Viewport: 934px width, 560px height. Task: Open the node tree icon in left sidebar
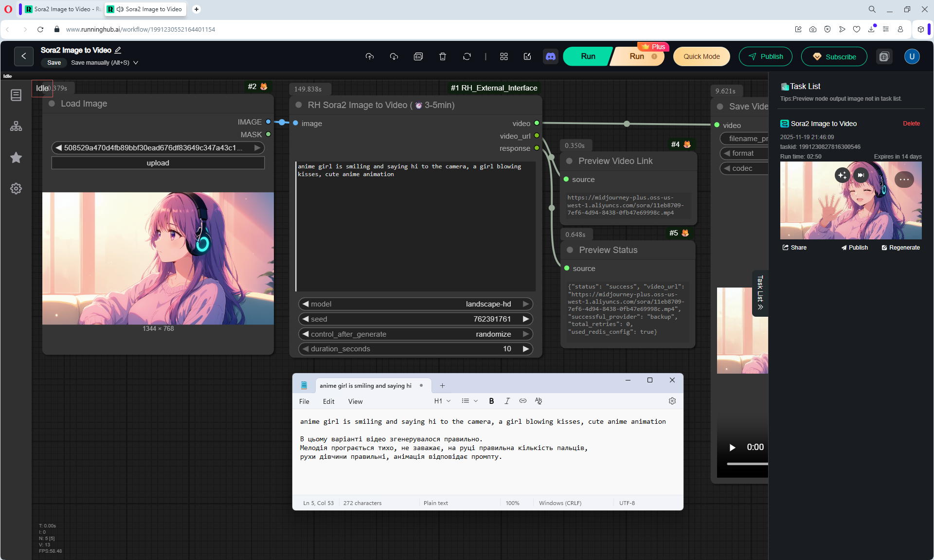[16, 126]
